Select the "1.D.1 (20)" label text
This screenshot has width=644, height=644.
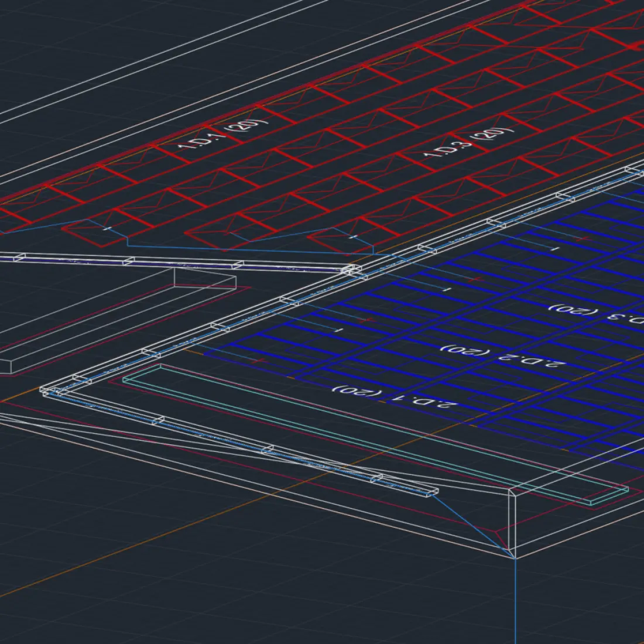click(222, 134)
